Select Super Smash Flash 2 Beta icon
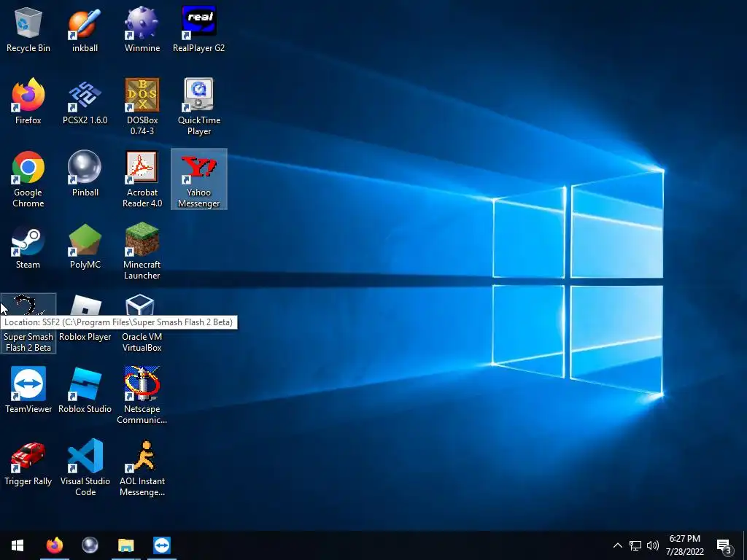 [28, 324]
